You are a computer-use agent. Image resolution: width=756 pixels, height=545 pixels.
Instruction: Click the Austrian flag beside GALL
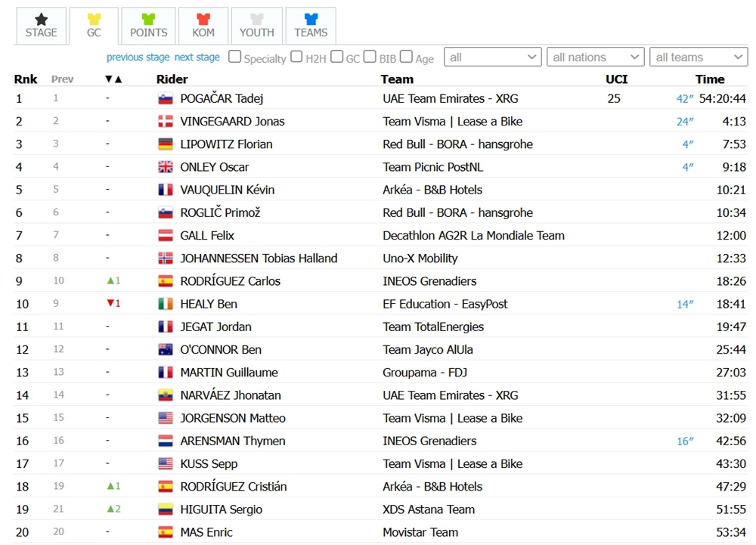166,236
